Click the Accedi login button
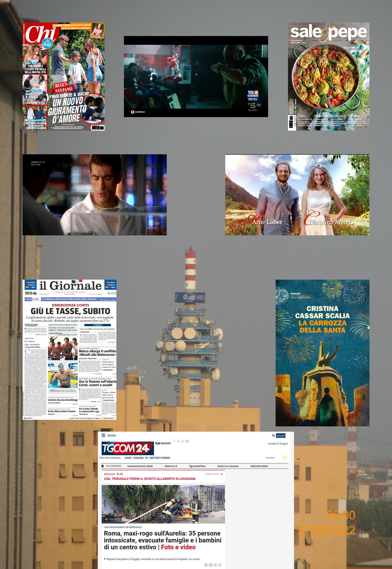The height and width of the screenshot is (569, 392). tap(281, 436)
